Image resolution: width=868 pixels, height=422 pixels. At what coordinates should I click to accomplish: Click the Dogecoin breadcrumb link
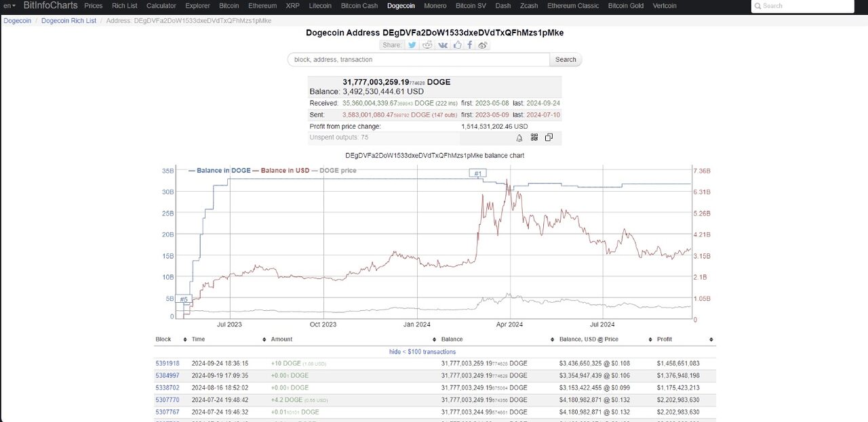(x=18, y=21)
